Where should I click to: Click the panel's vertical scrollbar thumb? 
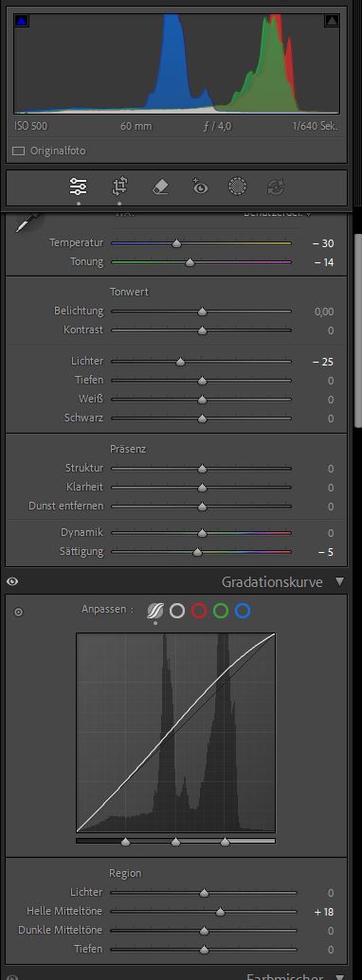click(357, 331)
